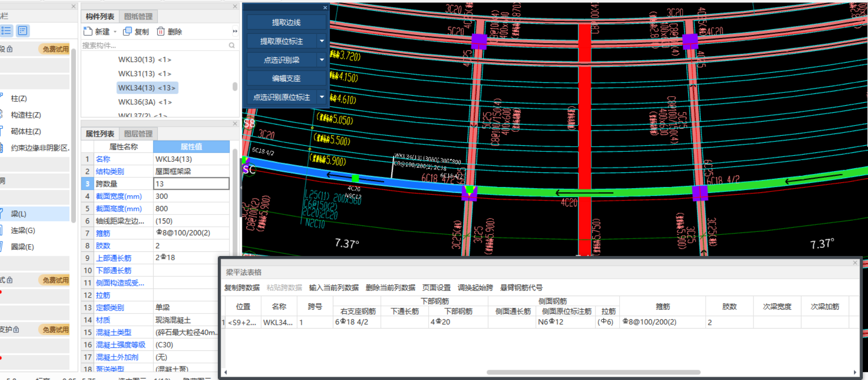The image size is (868, 380).
Task: Click the 提取原位标注 button
Action: [x=282, y=41]
